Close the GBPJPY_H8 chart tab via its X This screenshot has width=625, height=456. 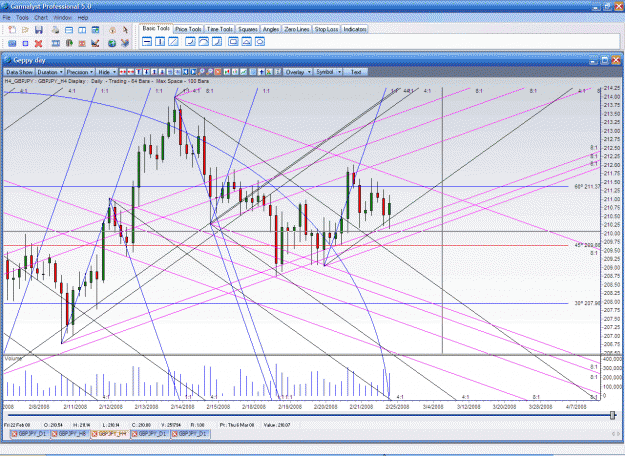click(x=54, y=434)
